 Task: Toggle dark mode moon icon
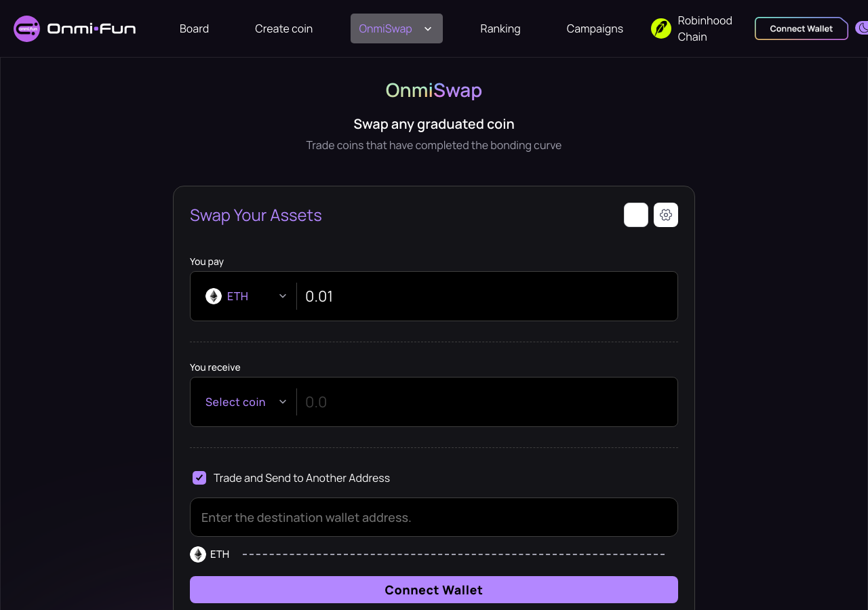click(862, 28)
